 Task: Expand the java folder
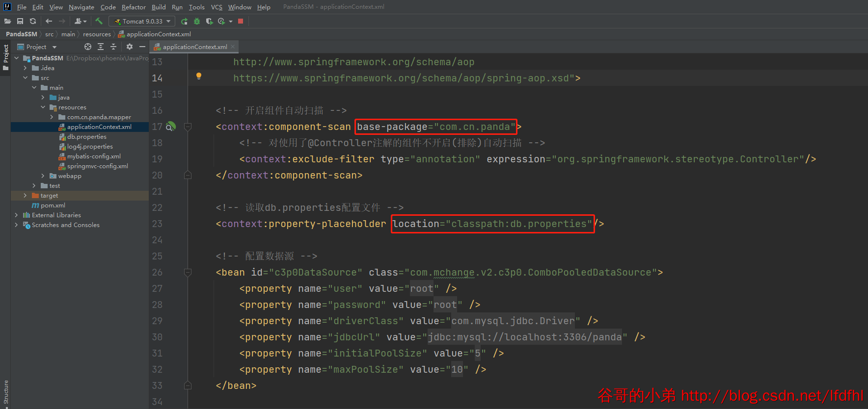(43, 97)
